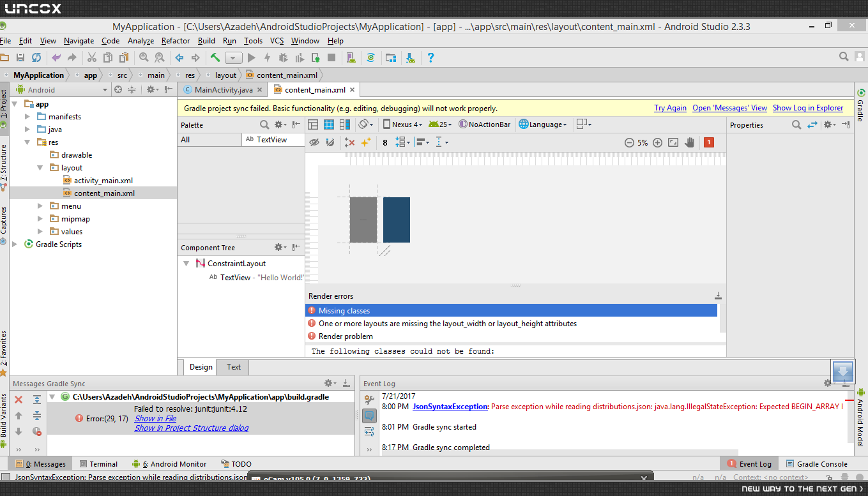Click Show in Project Structure dialog link
The height and width of the screenshot is (496, 868).
192,428
